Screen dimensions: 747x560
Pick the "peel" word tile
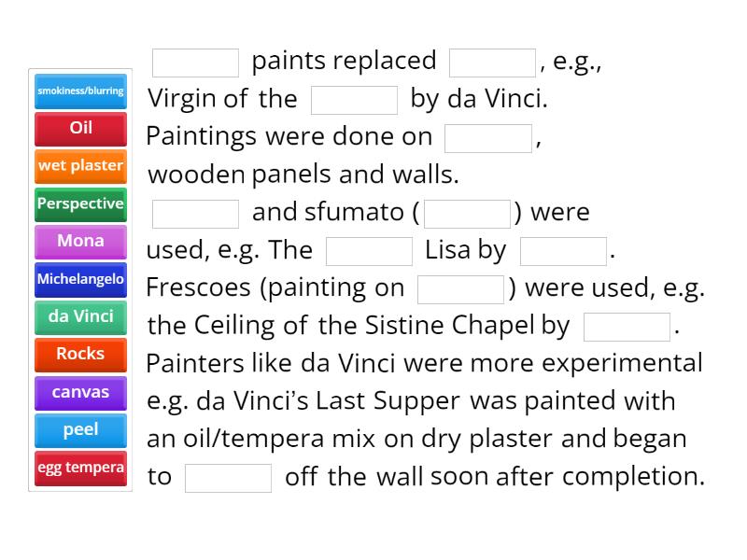(x=79, y=430)
